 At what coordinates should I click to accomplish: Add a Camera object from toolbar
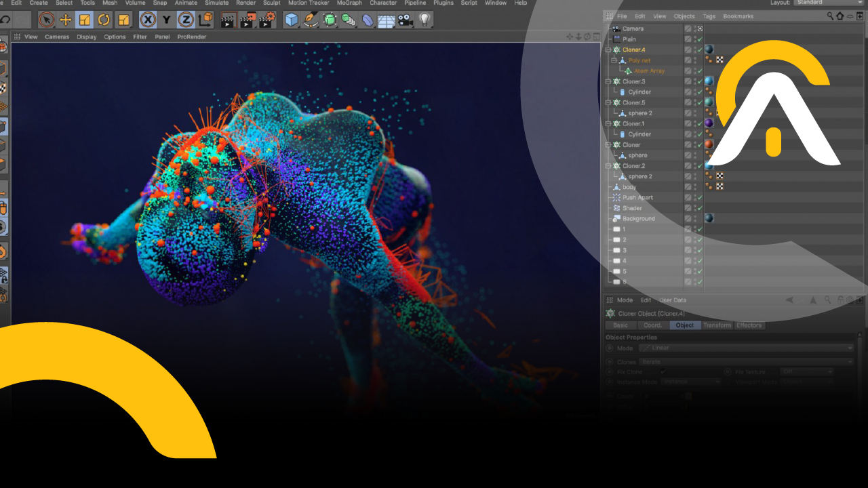[x=406, y=20]
